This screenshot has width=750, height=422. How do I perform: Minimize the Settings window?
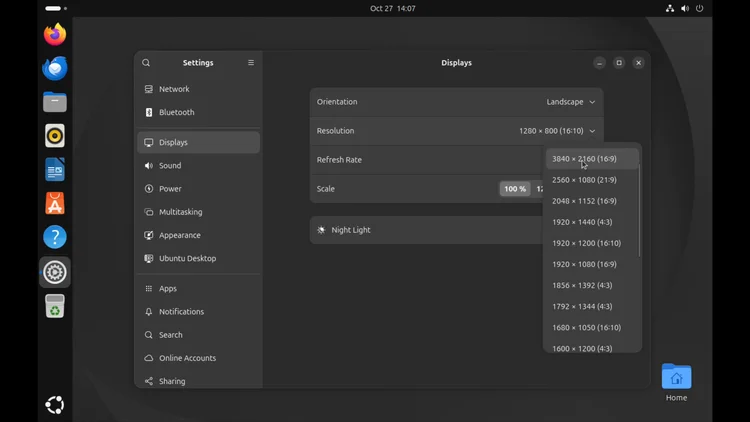point(599,63)
